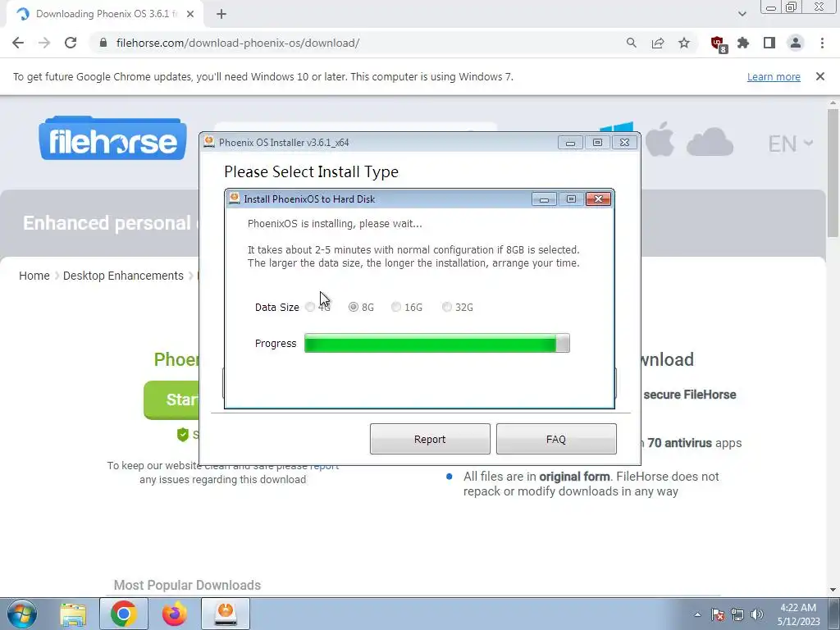
Task: Click the lock icon in address bar
Action: (x=103, y=43)
